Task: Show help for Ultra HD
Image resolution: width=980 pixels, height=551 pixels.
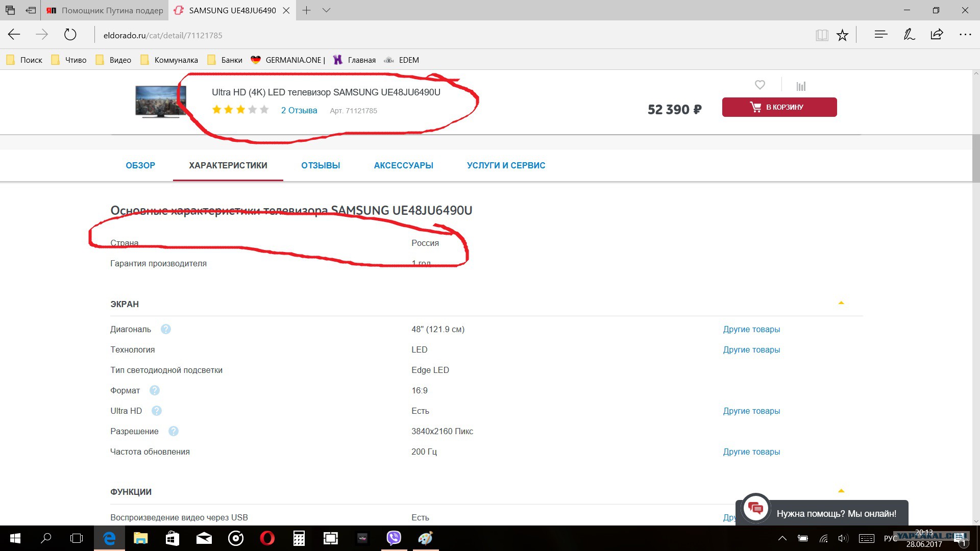Action: pos(157,411)
